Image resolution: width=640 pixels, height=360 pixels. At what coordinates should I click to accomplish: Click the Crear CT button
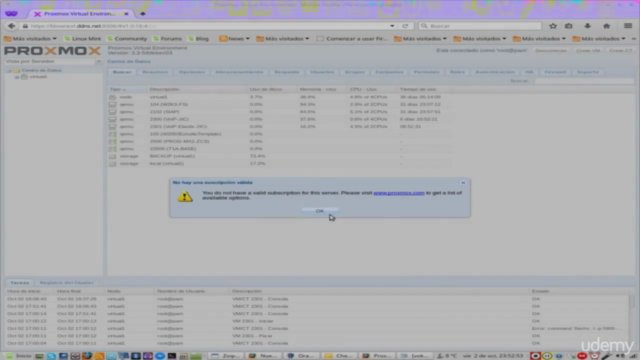(621, 51)
